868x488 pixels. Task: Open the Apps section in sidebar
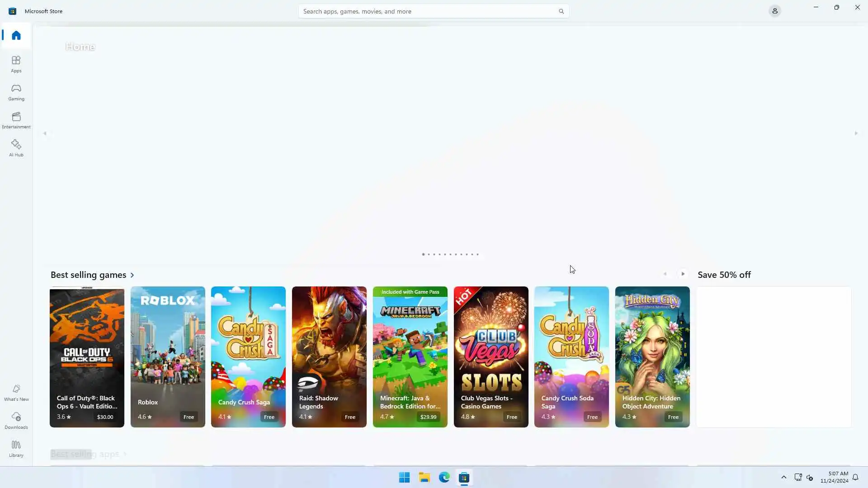tap(16, 64)
